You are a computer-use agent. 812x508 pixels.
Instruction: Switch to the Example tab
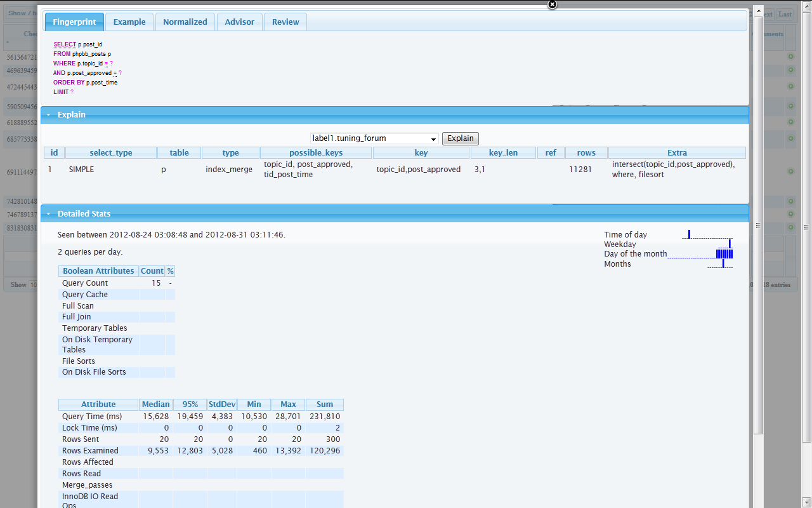coord(129,22)
